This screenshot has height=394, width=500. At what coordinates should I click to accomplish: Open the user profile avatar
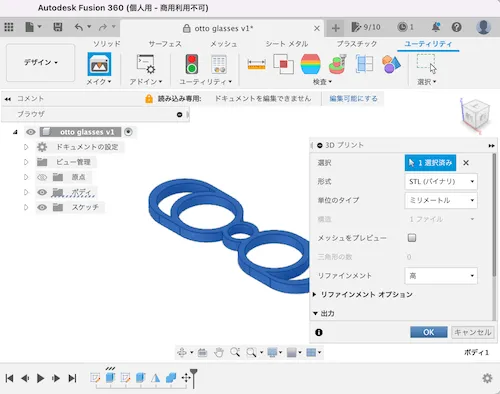483,27
